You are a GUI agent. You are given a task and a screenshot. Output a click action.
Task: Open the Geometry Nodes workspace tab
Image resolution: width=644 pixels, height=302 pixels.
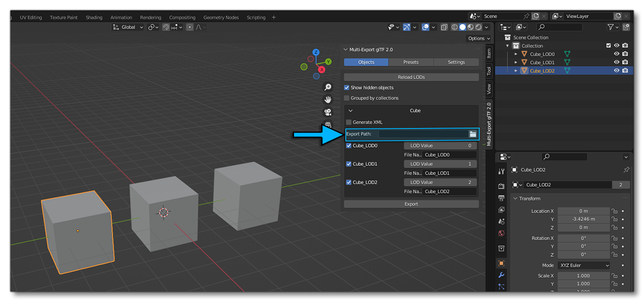221,17
